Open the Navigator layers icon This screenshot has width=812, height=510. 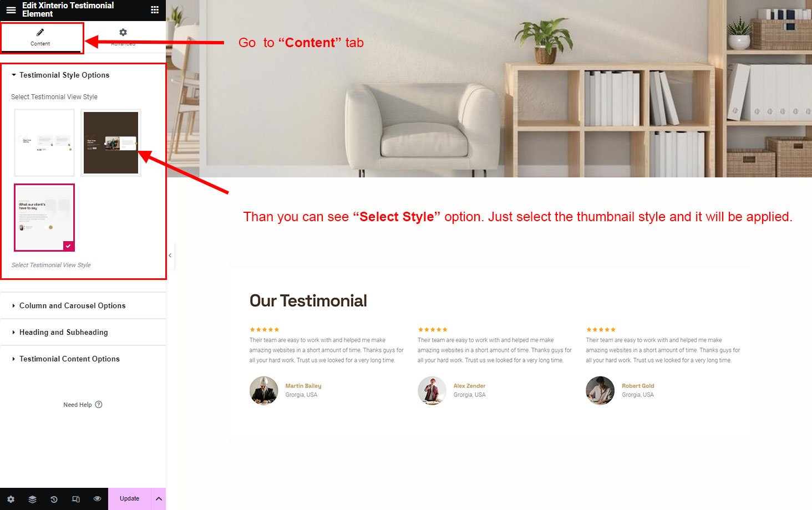tap(32, 499)
